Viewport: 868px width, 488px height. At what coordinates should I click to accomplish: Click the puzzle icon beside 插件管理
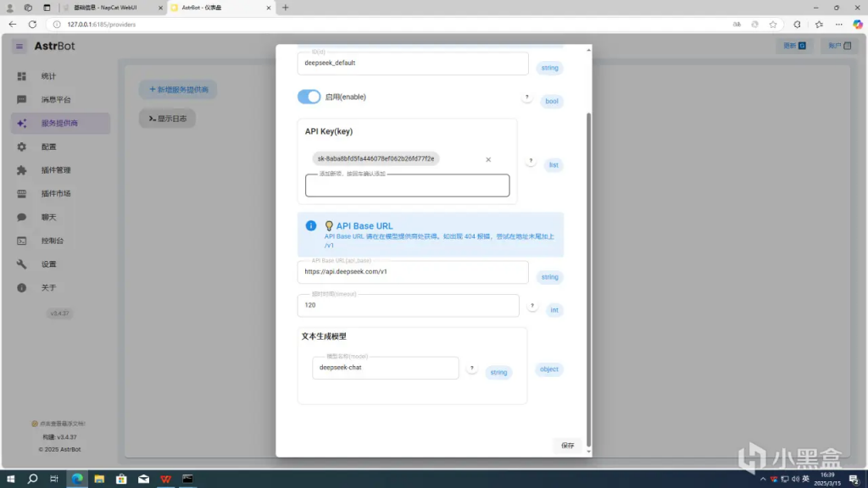[21, 170]
